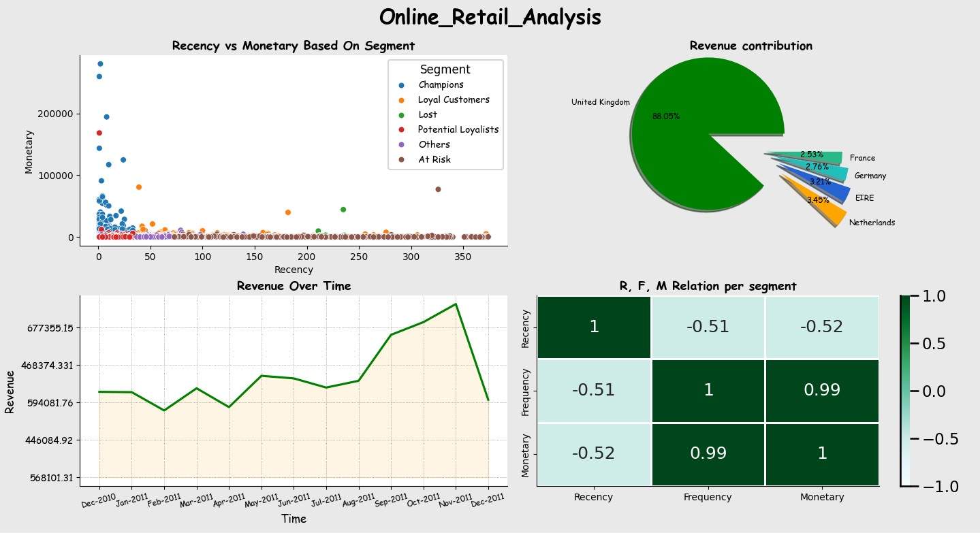The image size is (980, 533).
Task: Click the At Risk legend label
Action: click(434, 159)
